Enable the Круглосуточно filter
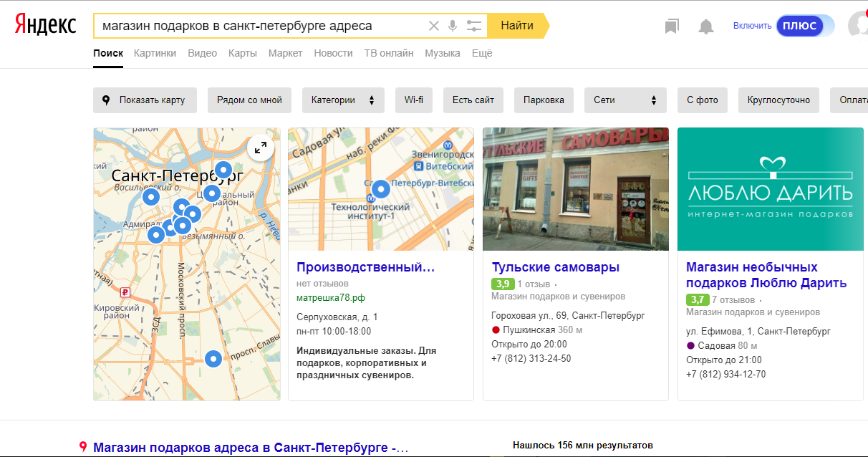This screenshot has width=868, height=457. [778, 100]
